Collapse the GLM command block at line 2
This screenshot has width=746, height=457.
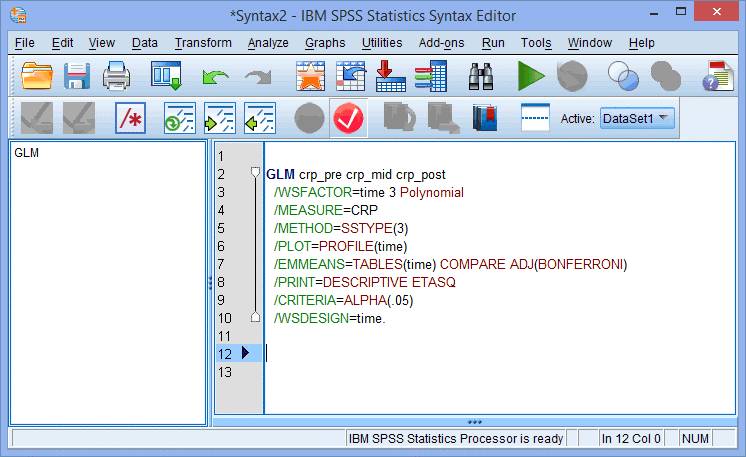coord(255,172)
